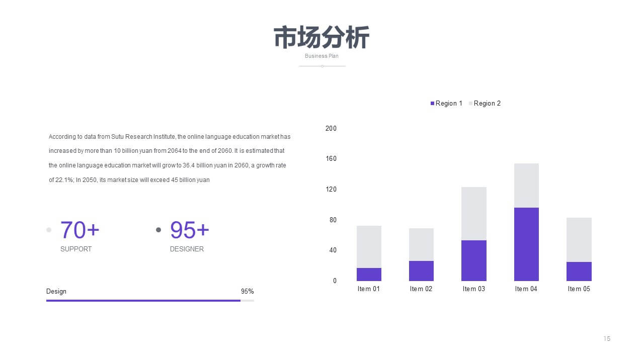Click the Region 1 purple legend swatch
This screenshot has width=644, height=362.
[x=432, y=103]
